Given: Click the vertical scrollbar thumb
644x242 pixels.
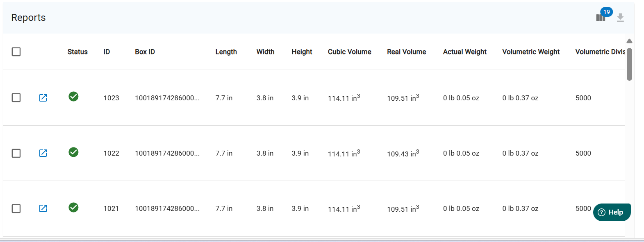Looking at the screenshot, I should pyautogui.click(x=629, y=64).
